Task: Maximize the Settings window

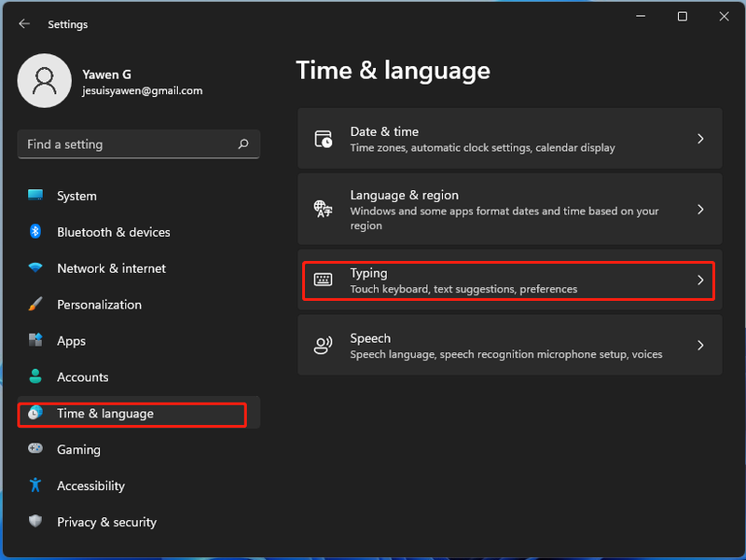Action: [683, 16]
